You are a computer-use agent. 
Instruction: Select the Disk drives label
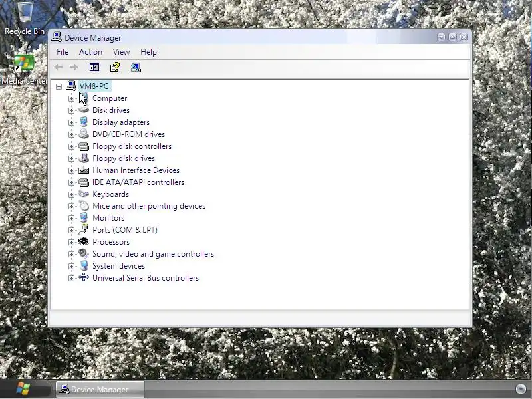pyautogui.click(x=111, y=110)
